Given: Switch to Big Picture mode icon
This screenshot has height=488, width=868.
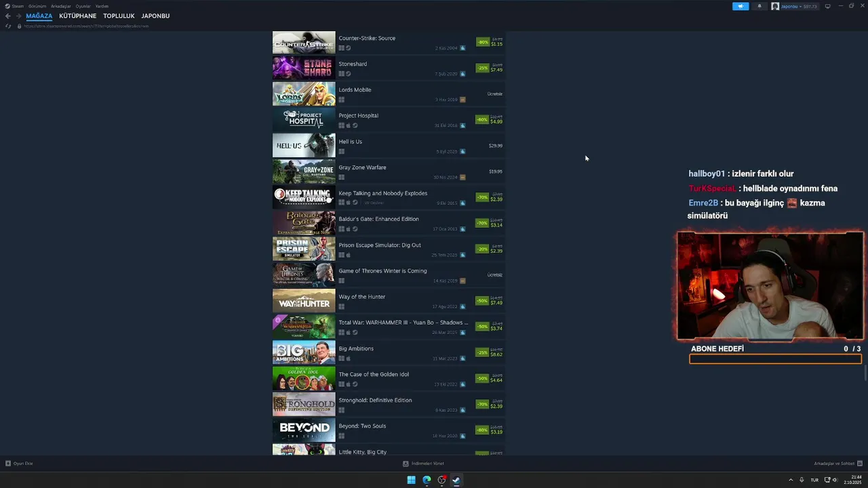Looking at the screenshot, I should pyautogui.click(x=827, y=6).
